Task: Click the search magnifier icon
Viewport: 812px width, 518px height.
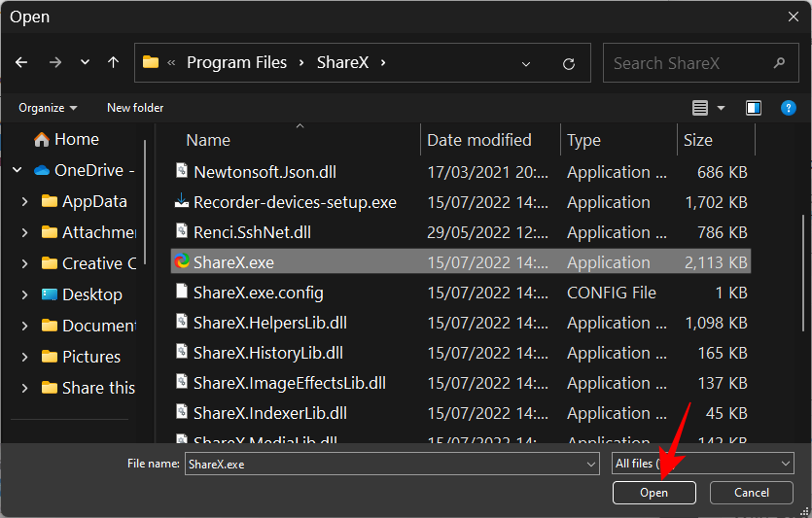Action: pyautogui.click(x=779, y=63)
